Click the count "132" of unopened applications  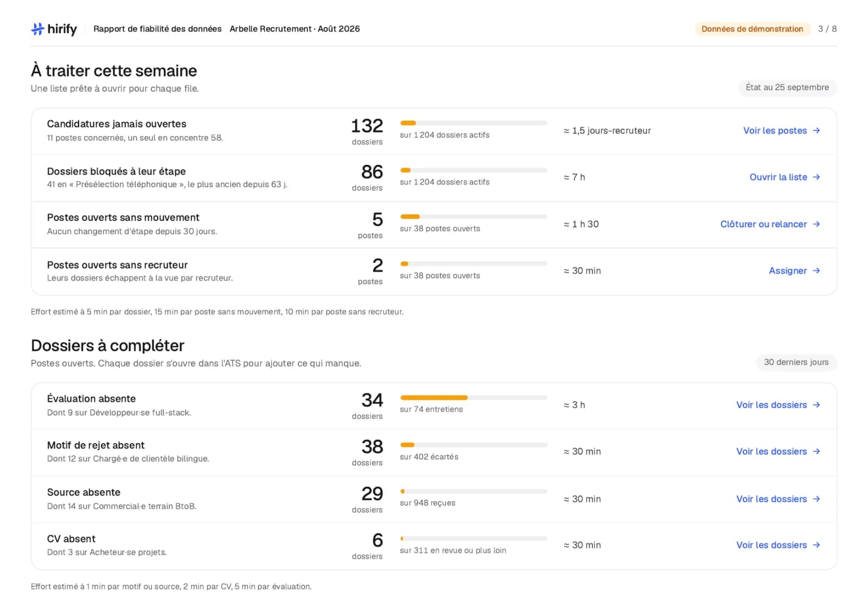click(x=367, y=126)
